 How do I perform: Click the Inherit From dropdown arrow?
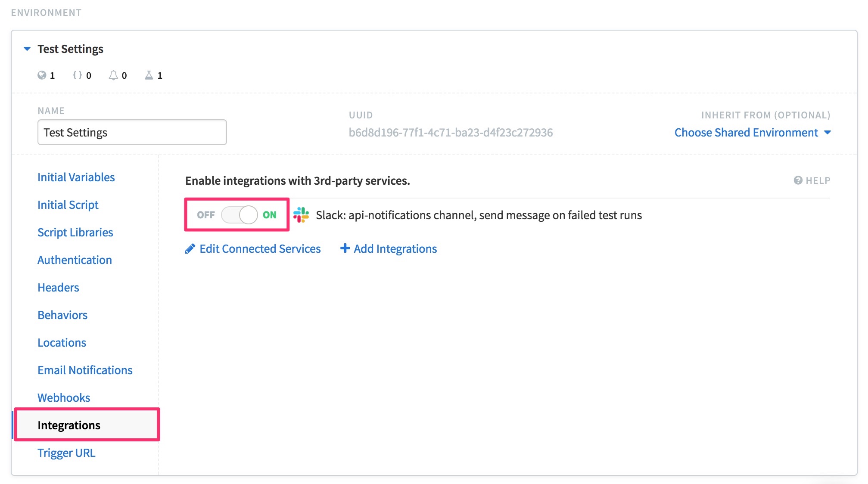tap(827, 133)
